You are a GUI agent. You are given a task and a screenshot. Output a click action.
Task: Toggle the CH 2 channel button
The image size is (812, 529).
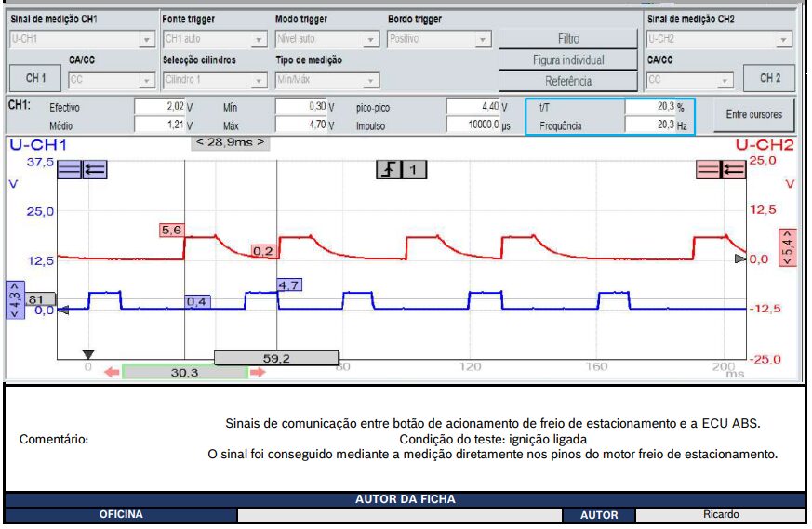(770, 79)
